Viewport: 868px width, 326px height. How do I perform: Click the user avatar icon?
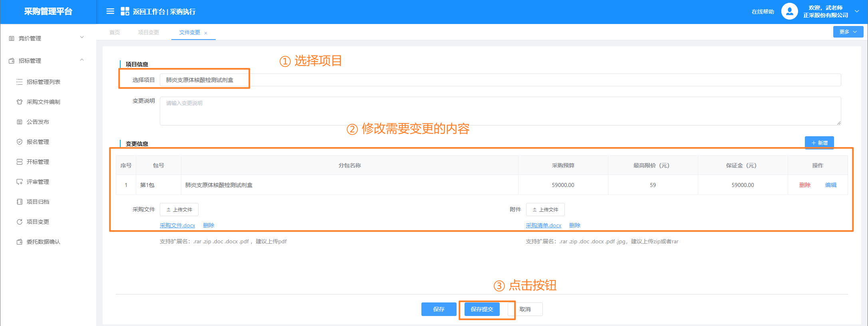click(789, 12)
